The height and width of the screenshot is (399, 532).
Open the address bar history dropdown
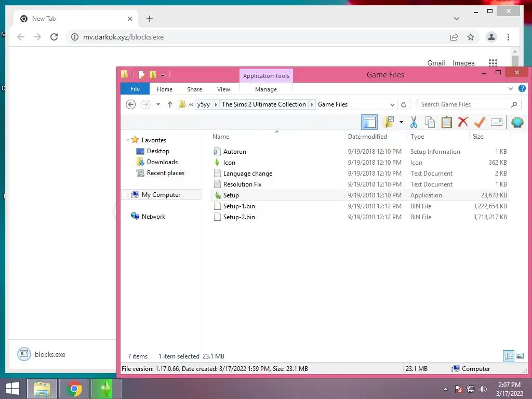392,104
